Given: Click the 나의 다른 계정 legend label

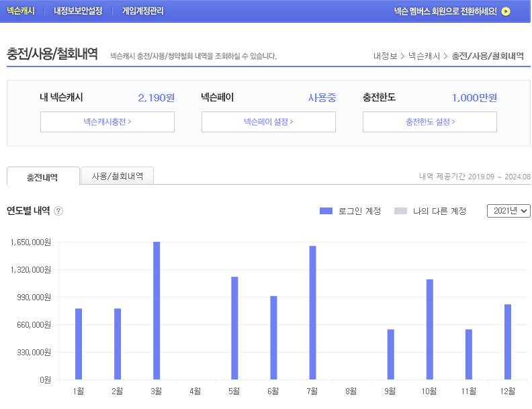Looking at the screenshot, I should point(439,211).
